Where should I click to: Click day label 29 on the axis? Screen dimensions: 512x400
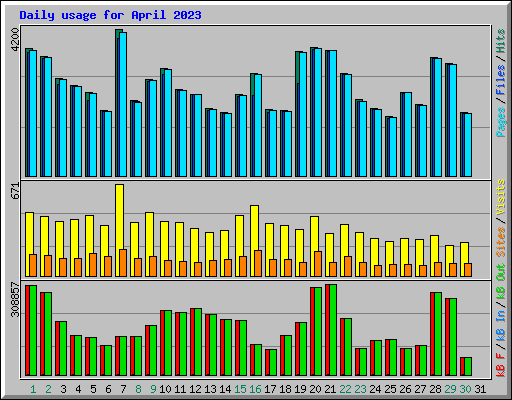click(450, 389)
